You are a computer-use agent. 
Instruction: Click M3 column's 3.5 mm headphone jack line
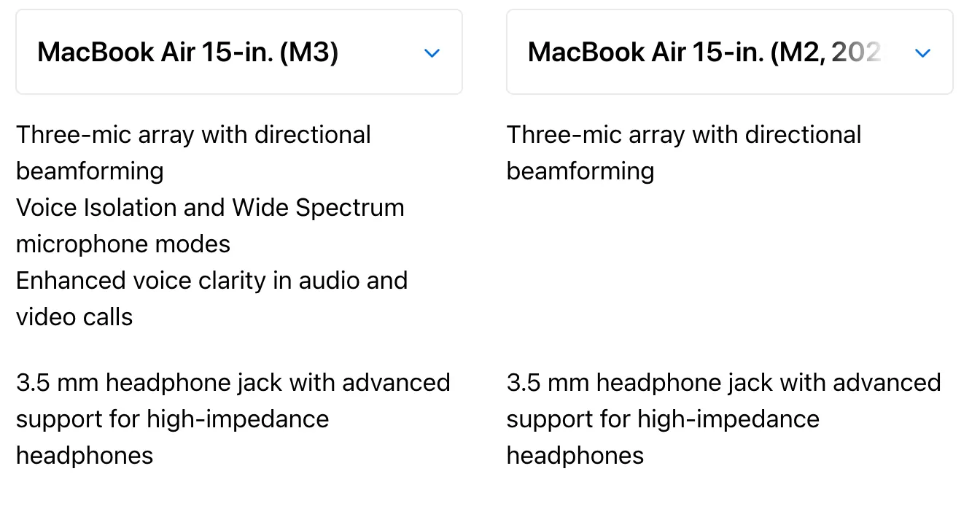tap(233, 383)
